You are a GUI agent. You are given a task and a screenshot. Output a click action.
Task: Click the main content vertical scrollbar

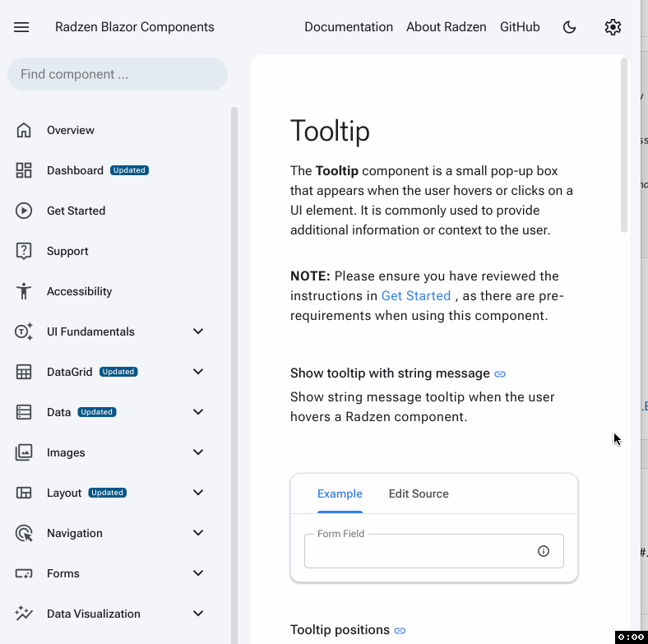pyautogui.click(x=624, y=145)
